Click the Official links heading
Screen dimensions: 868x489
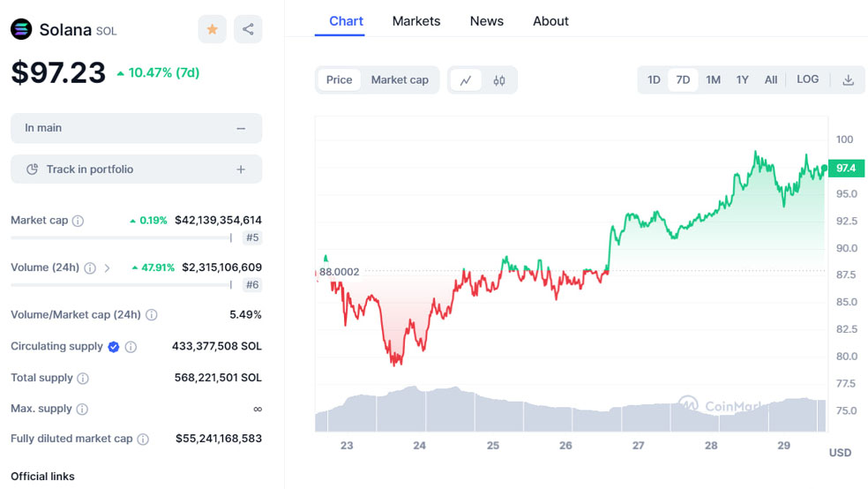(42, 477)
